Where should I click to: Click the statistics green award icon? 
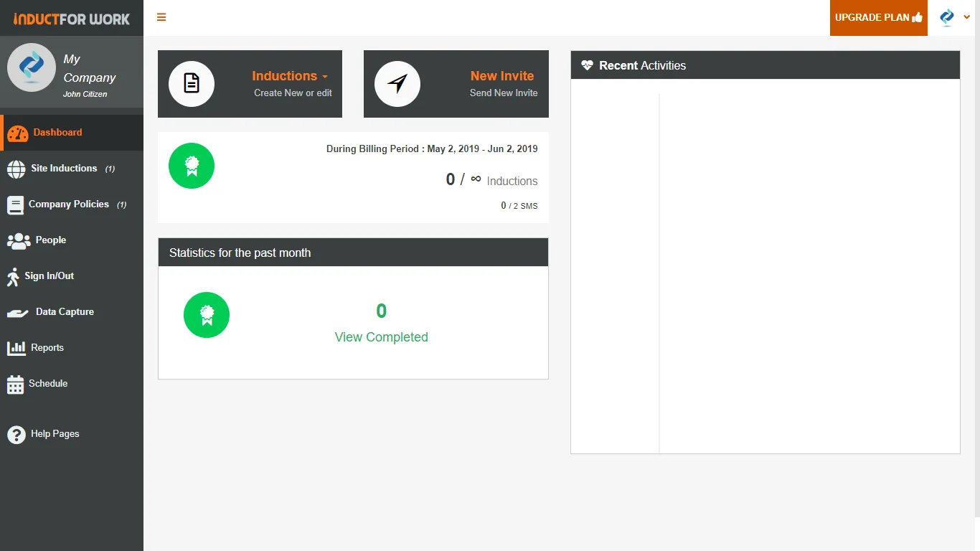pos(207,314)
